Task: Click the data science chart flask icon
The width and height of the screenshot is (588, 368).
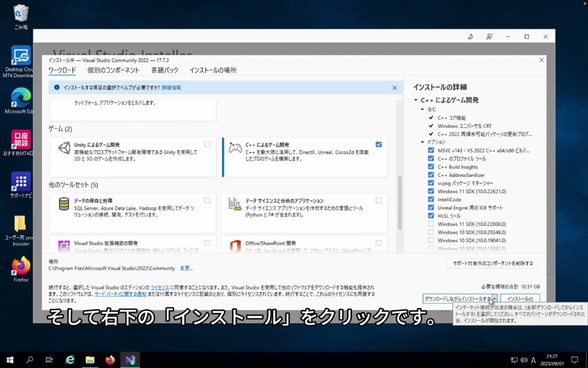Action: (x=235, y=204)
